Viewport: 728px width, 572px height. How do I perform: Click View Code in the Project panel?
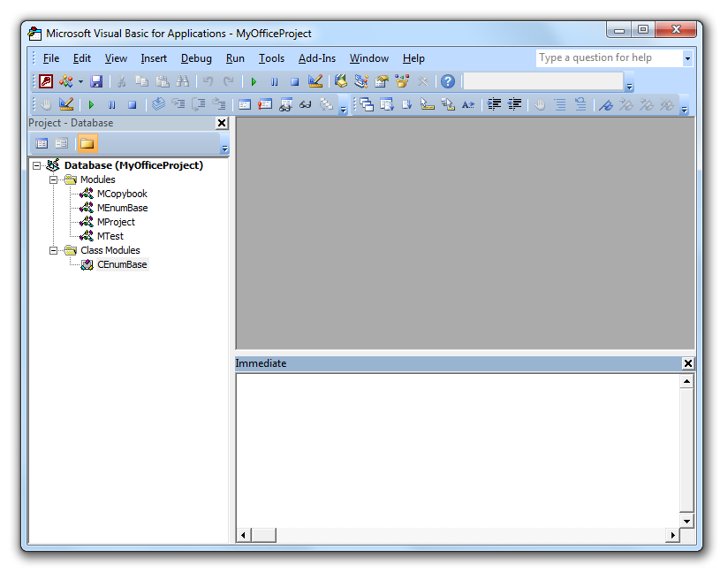(x=42, y=143)
